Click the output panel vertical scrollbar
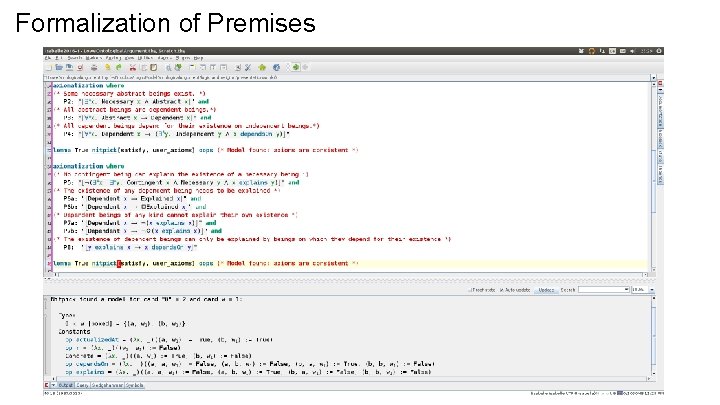Screen dimensions: 720x405 pos(653,336)
